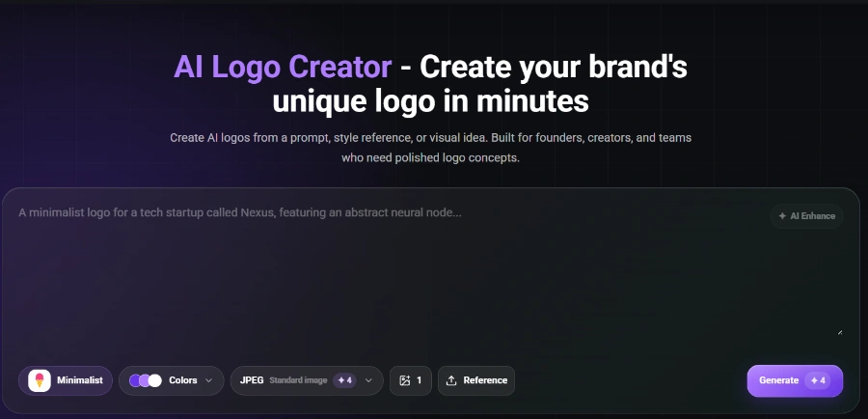Click the sparkle icon in AI Enhance
This screenshot has width=868, height=419.
click(x=782, y=216)
